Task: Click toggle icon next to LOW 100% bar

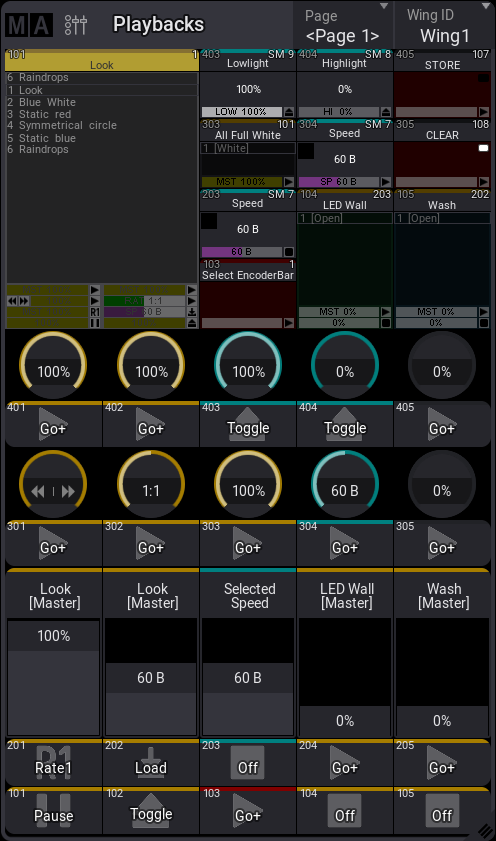Action: pyautogui.click(x=288, y=112)
